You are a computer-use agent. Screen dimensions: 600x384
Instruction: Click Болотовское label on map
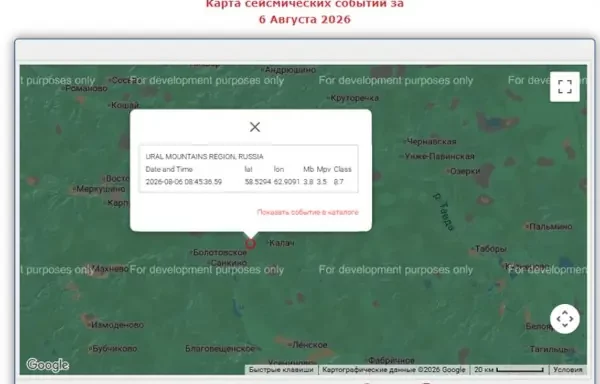220,252
